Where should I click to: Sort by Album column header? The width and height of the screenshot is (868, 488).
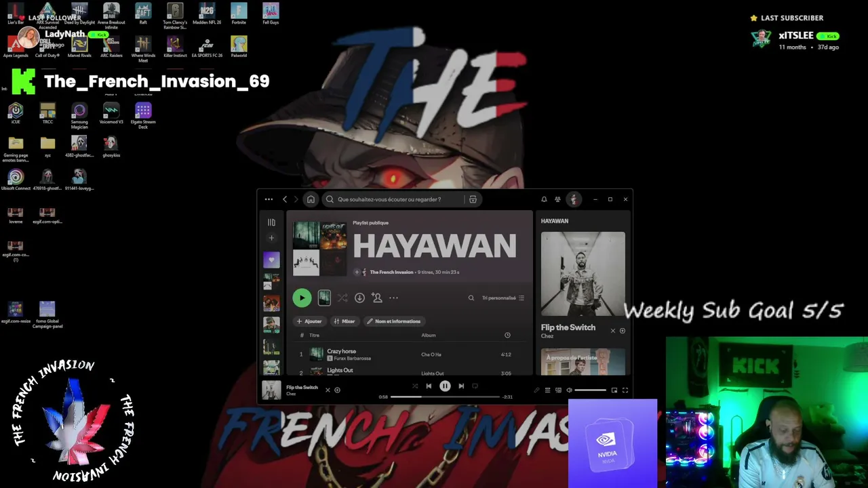[429, 335]
